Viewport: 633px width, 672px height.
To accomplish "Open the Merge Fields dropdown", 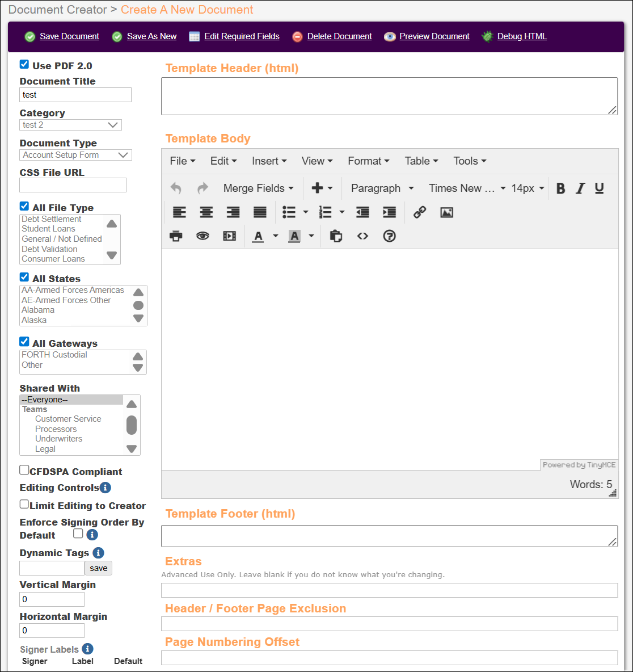I will coord(258,188).
